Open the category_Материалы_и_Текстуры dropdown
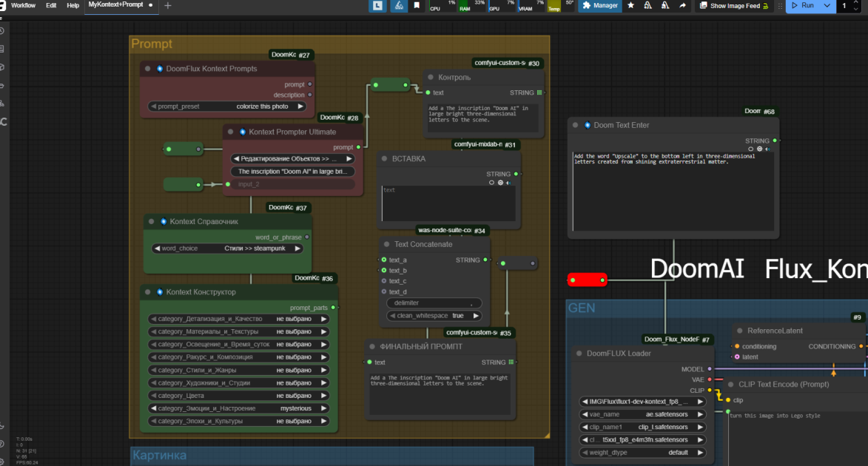The width and height of the screenshot is (868, 466). [x=238, y=331]
